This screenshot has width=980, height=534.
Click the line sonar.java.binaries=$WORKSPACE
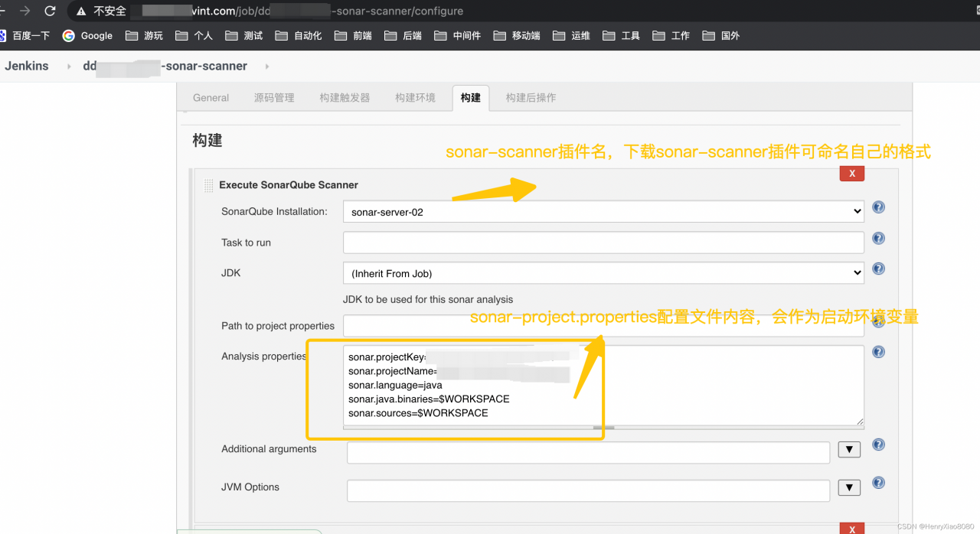[429, 399]
